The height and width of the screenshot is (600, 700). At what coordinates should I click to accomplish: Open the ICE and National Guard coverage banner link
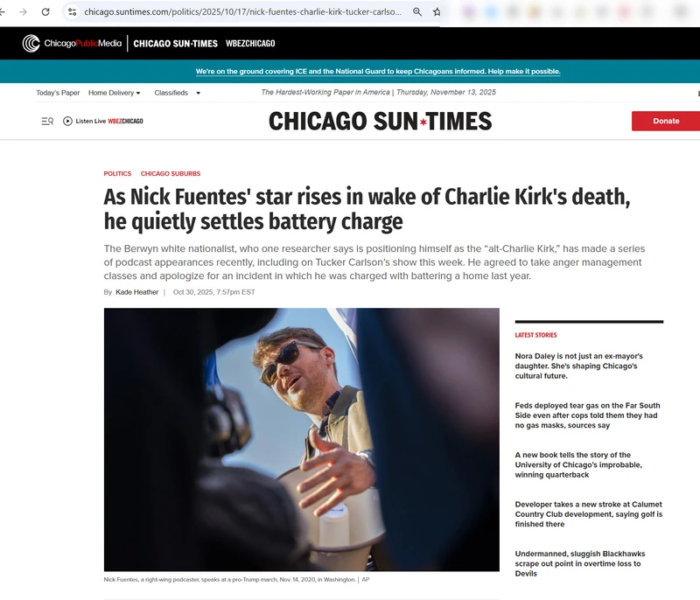pos(378,72)
